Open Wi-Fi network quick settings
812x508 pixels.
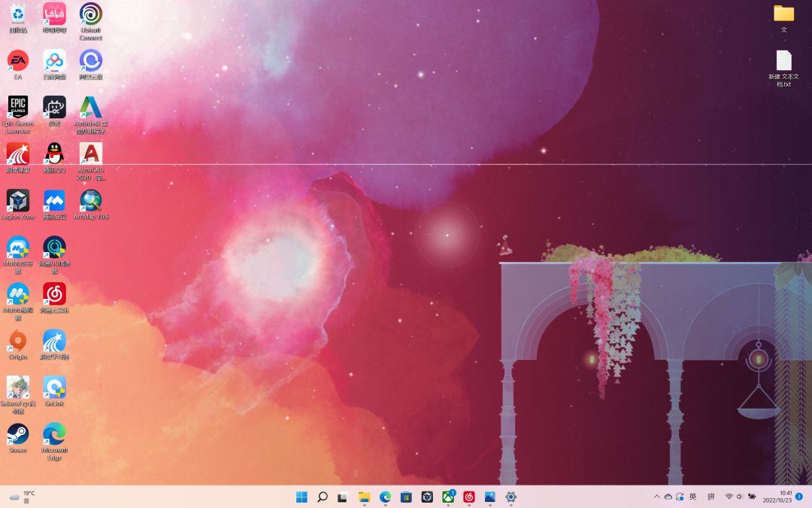(729, 497)
